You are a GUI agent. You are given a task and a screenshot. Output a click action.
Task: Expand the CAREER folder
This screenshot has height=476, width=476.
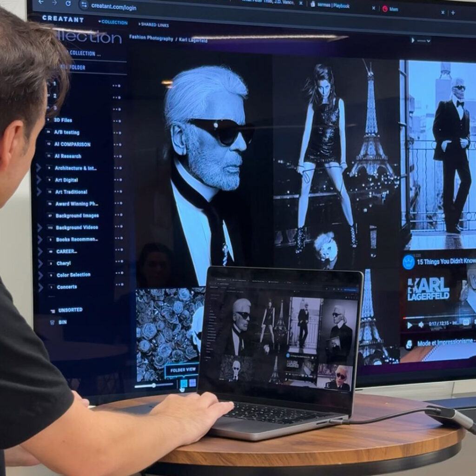[x=40, y=251]
